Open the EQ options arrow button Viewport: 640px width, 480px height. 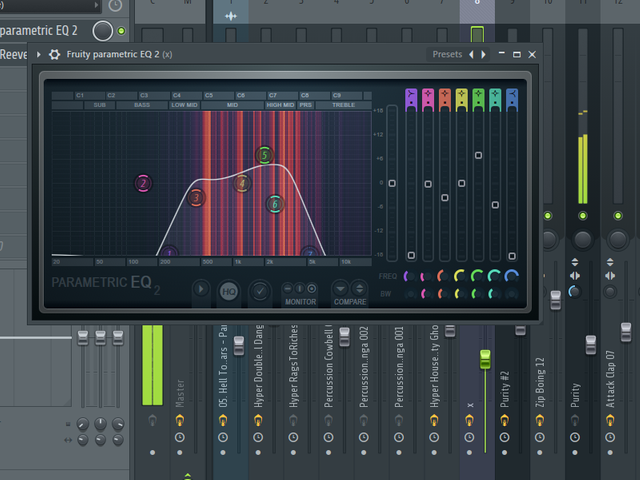[201, 289]
